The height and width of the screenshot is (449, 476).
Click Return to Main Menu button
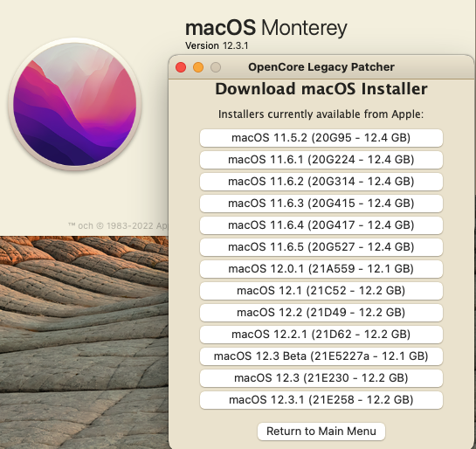tap(321, 432)
